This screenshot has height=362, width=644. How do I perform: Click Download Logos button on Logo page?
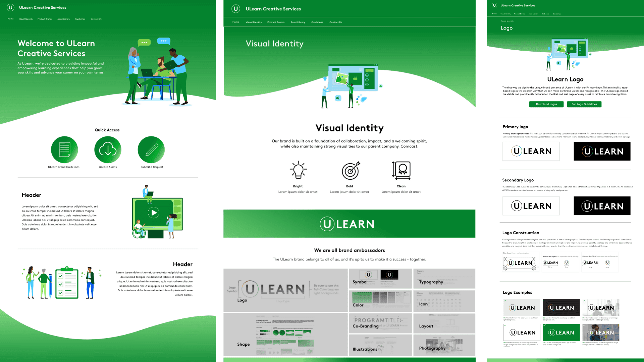point(545,104)
